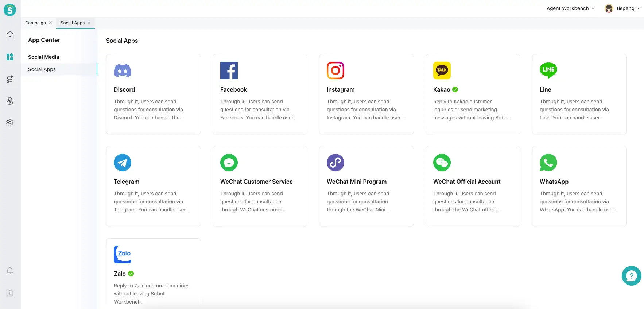Open the home icon in left sidebar
The image size is (644, 309).
tap(10, 35)
